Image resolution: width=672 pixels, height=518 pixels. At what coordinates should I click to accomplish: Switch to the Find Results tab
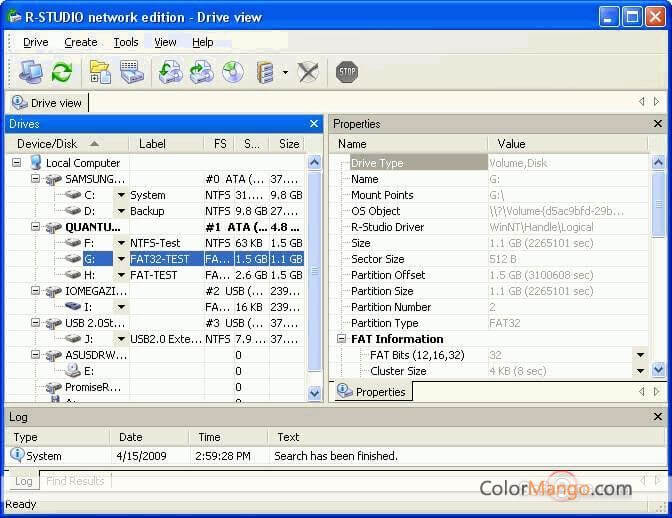75,481
